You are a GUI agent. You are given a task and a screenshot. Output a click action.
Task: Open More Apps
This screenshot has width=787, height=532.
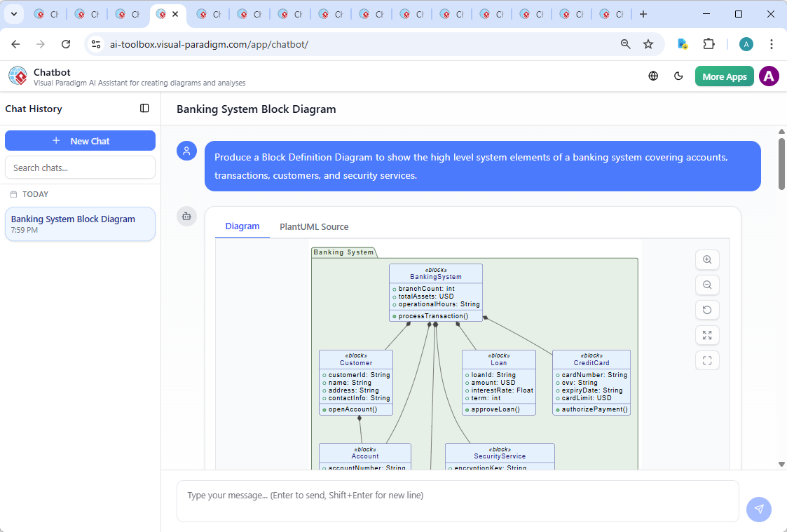coord(724,76)
